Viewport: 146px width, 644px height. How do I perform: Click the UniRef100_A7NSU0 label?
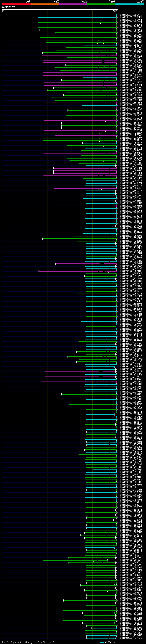131,37
